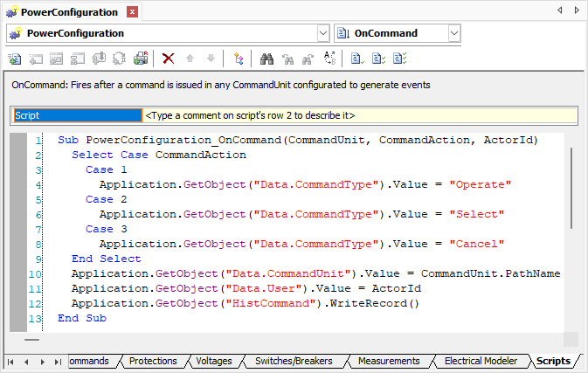Image resolution: width=588 pixels, height=373 pixels.
Task: Click the middle compile icon in the toolbar
Action: 377,59
